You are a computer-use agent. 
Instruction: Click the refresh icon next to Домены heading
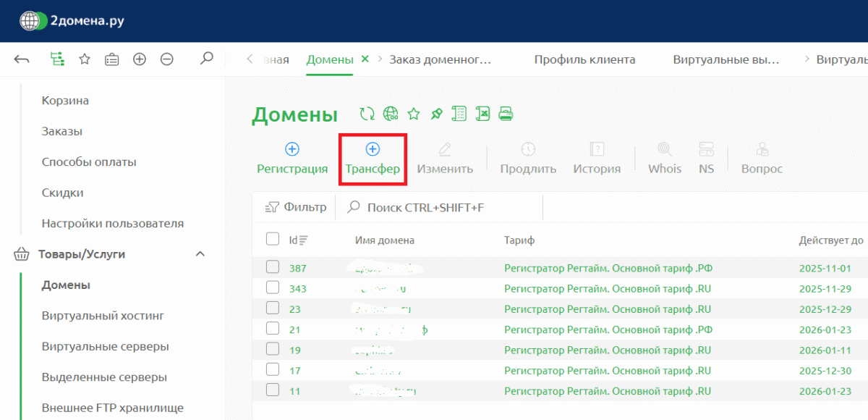(367, 114)
